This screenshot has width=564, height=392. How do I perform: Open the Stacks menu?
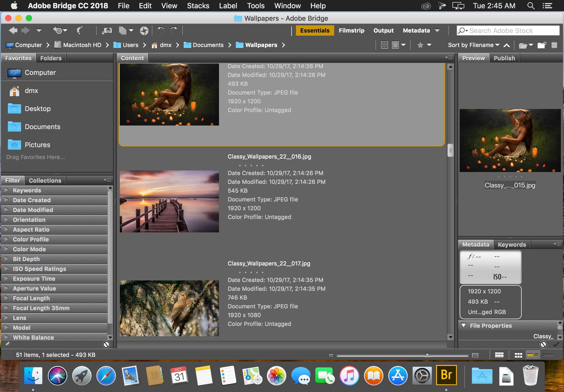[x=198, y=6]
